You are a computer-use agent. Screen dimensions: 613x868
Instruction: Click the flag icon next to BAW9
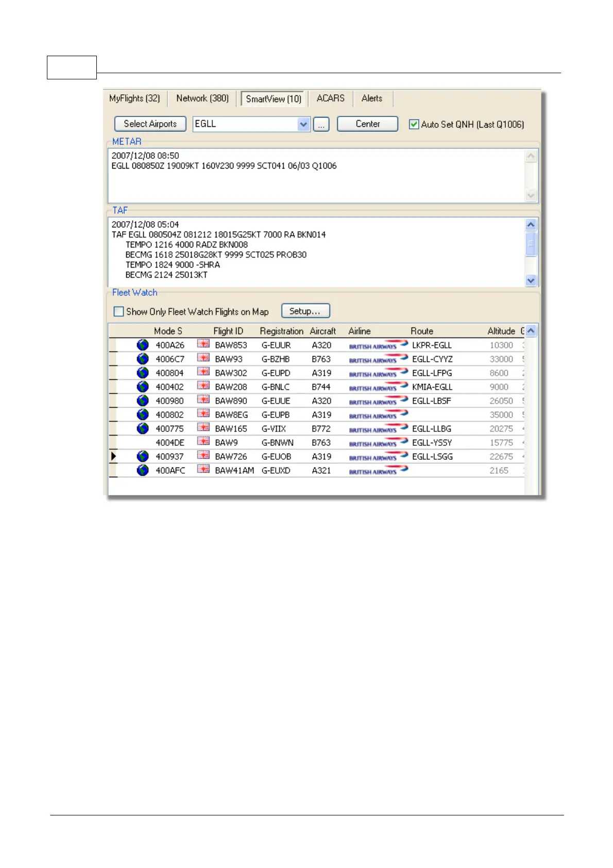203,441
